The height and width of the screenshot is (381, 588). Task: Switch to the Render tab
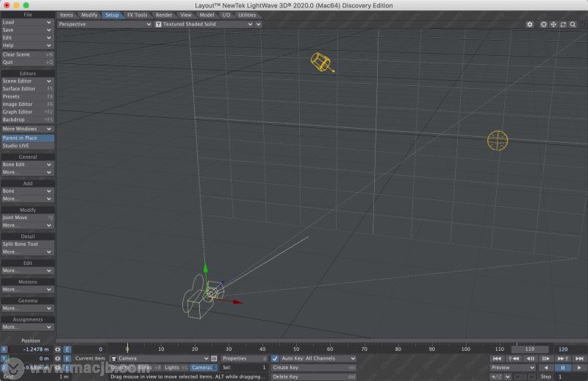[164, 15]
